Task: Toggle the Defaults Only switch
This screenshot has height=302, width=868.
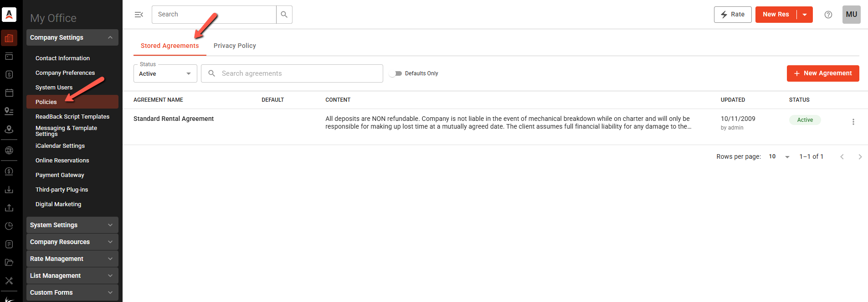Action: coord(395,73)
